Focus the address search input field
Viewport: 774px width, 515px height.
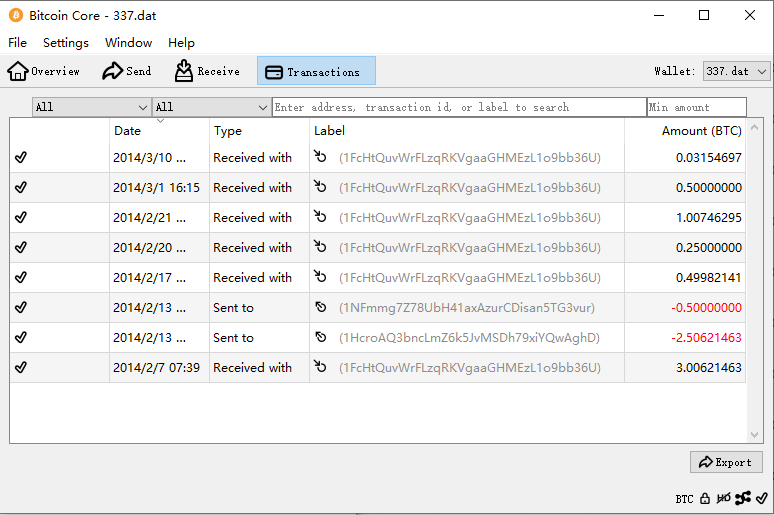pos(459,107)
